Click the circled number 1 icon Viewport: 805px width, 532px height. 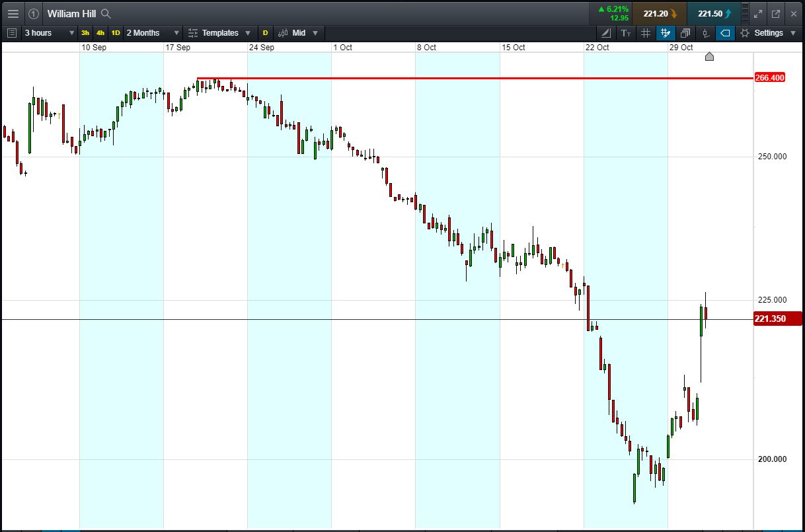(34, 13)
